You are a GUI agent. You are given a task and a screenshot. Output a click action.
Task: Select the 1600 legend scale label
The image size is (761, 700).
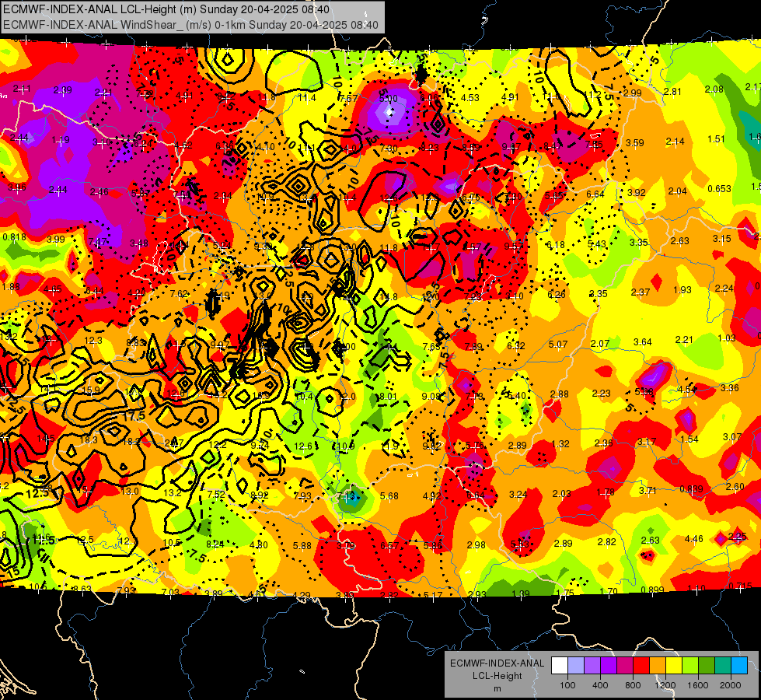coord(698,685)
